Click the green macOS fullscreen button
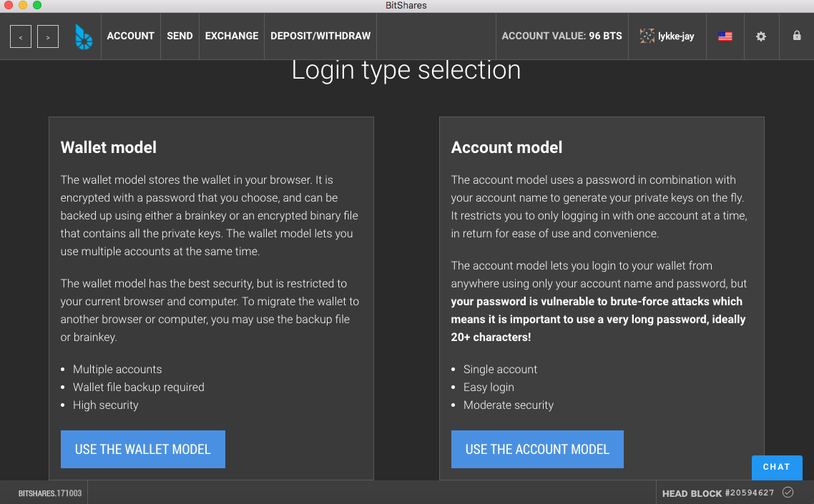The height and width of the screenshot is (504, 814). click(x=37, y=5)
